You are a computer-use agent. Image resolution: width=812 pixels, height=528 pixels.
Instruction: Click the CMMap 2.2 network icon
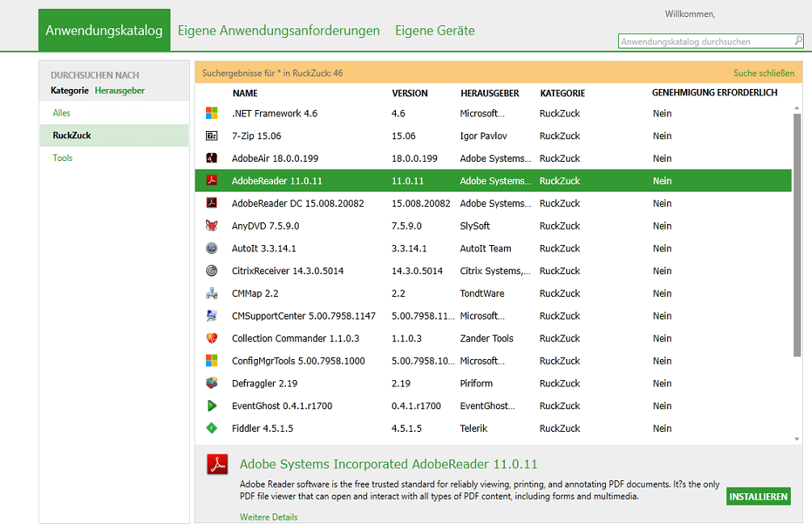click(212, 294)
